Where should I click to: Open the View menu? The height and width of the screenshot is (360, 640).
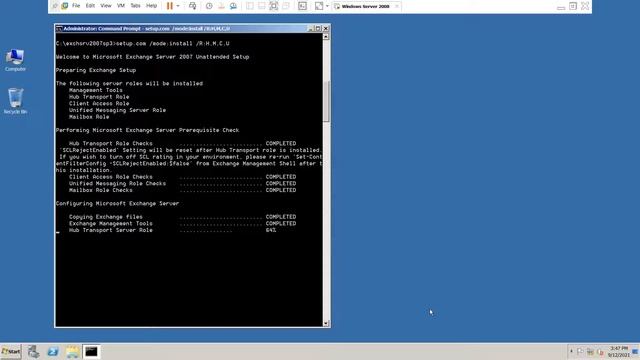click(106, 6)
